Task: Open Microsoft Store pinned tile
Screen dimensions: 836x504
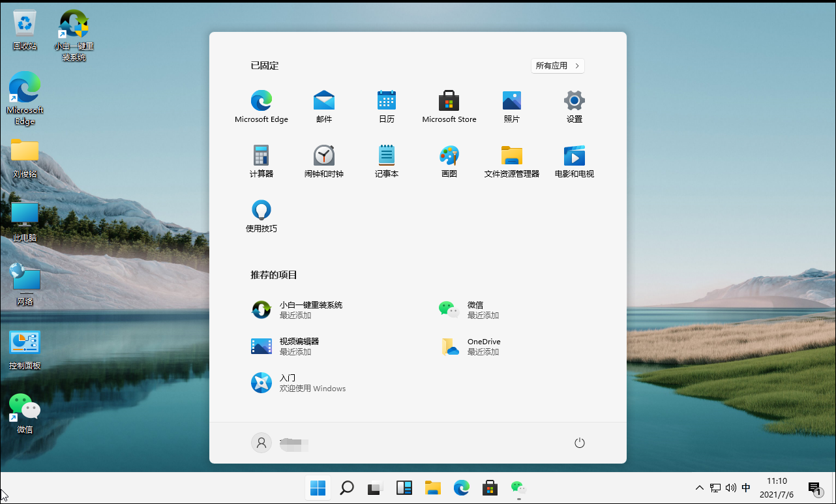Action: click(x=449, y=106)
